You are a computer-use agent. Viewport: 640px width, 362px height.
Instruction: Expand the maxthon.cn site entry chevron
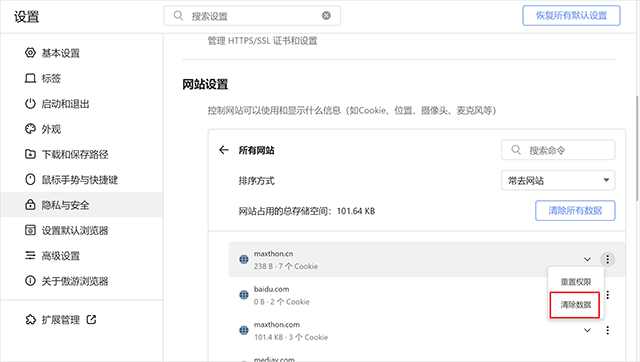pos(587,259)
